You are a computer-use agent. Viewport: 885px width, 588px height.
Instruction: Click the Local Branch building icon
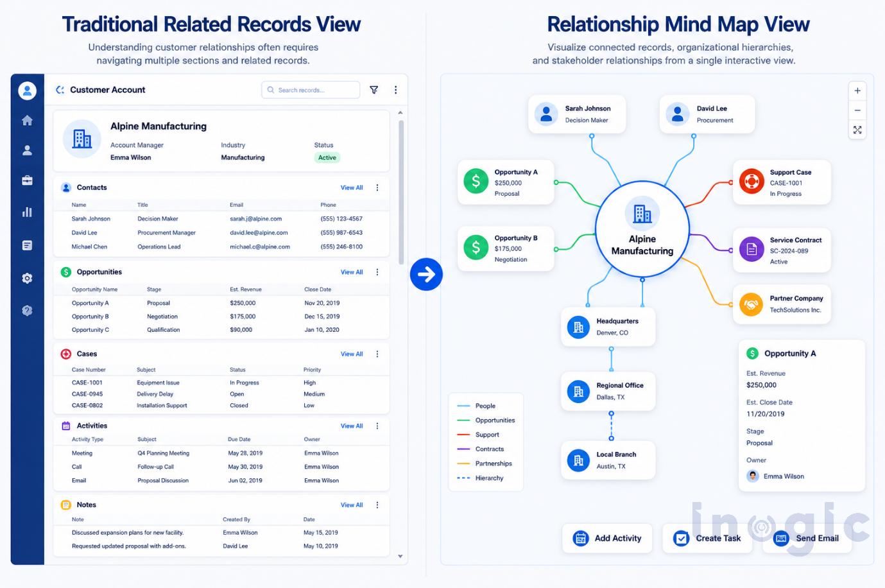(x=578, y=460)
